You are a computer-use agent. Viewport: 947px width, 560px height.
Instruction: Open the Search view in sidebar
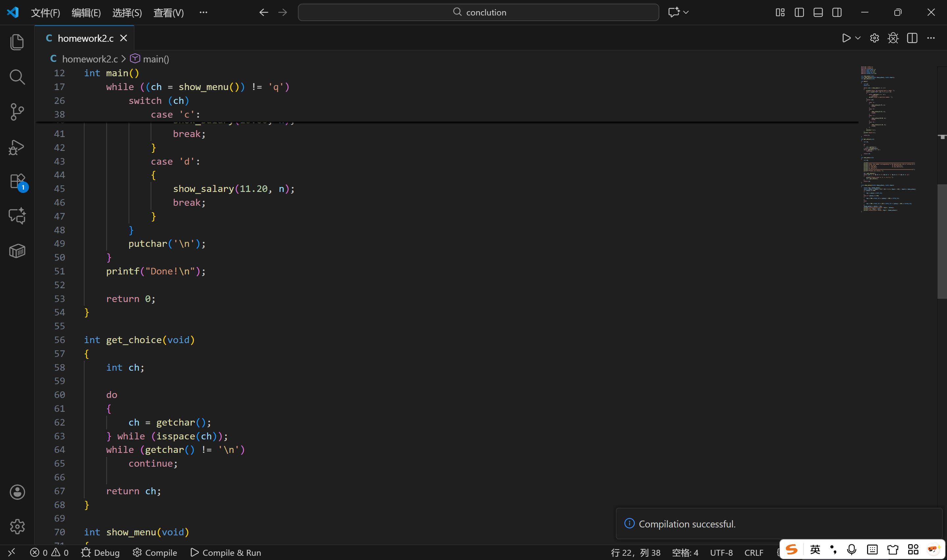(x=17, y=77)
